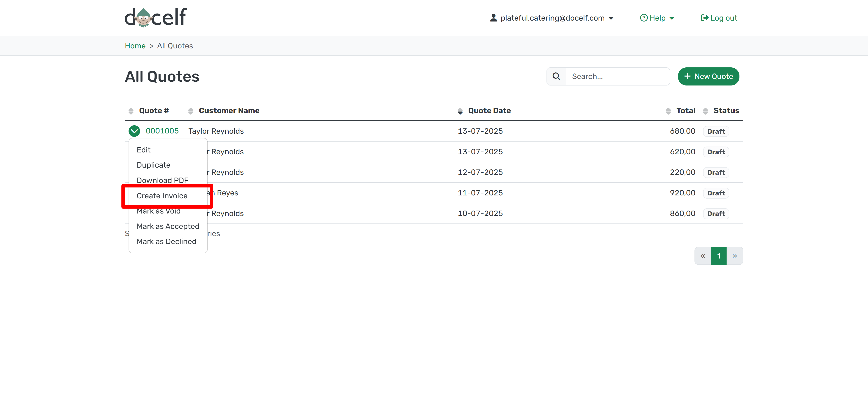Click the Taylor Reynolds customer name
The height and width of the screenshot is (420, 868).
point(216,131)
